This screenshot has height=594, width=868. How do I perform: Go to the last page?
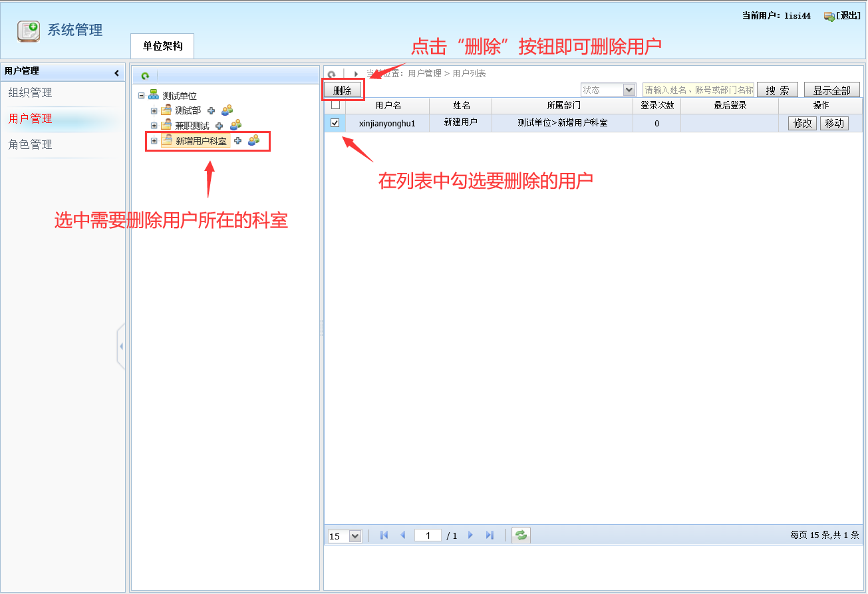click(490, 535)
